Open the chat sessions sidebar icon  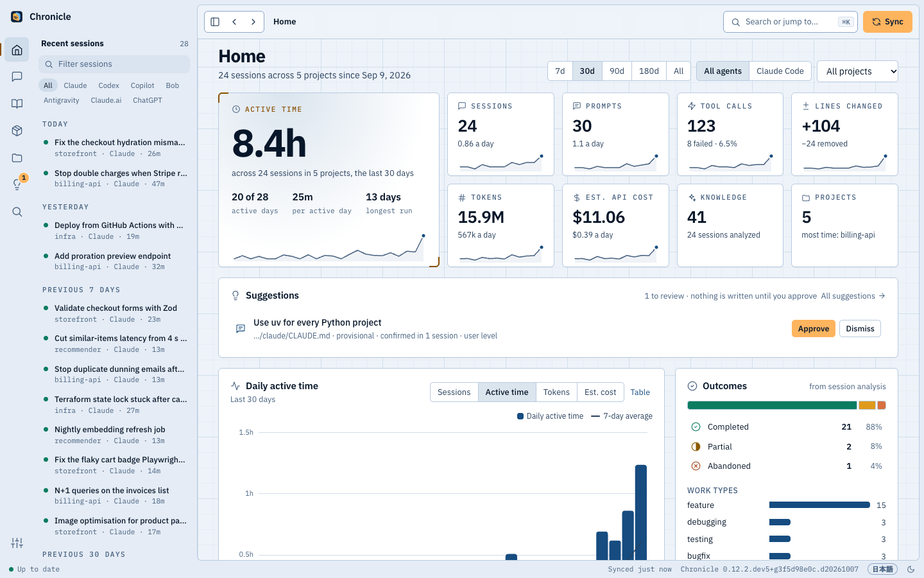17,77
